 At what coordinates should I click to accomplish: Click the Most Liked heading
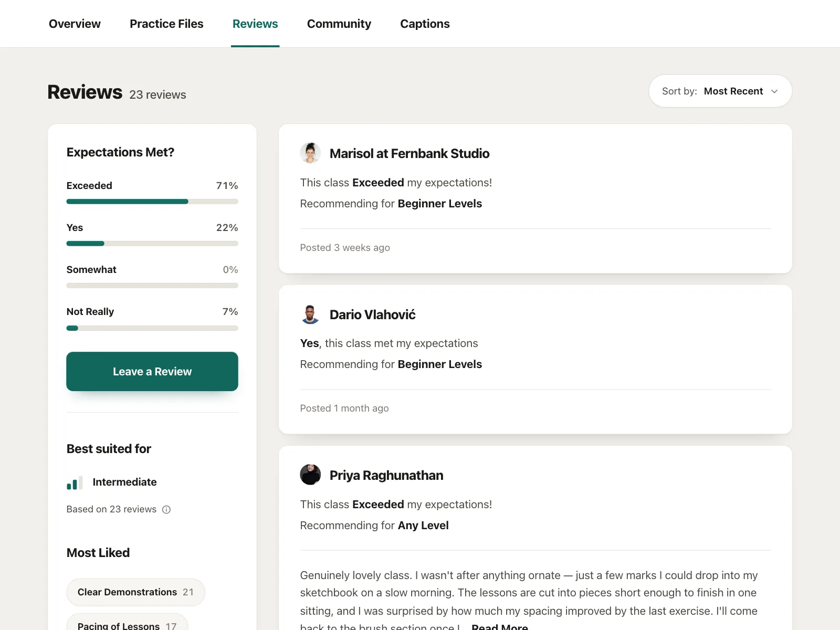coord(98,553)
